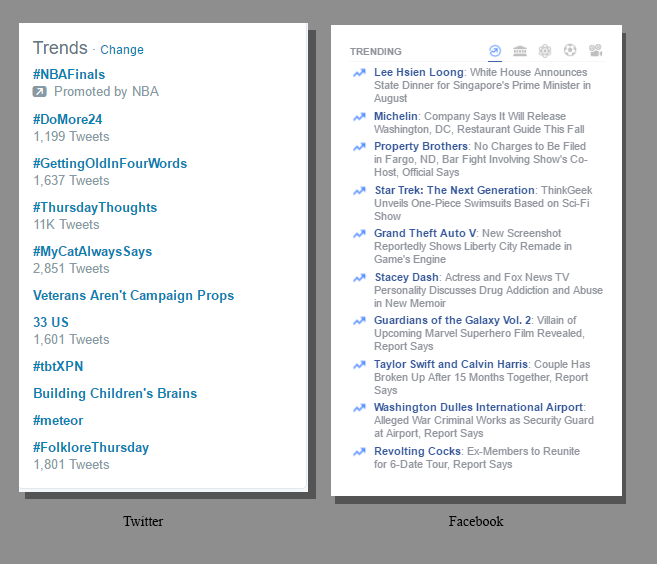Open the Stacey Dash trending topic
The image size is (657, 564).
tap(406, 277)
